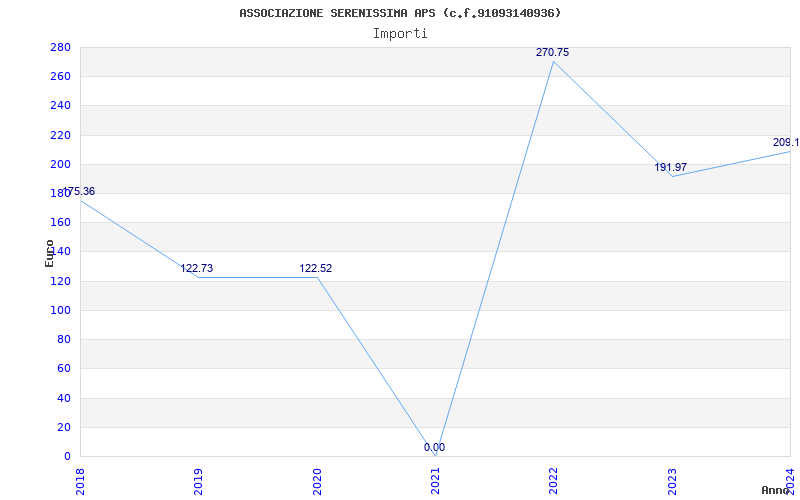800x500 pixels.
Task: Click the 80 y-axis tick label
Action: [64, 340]
